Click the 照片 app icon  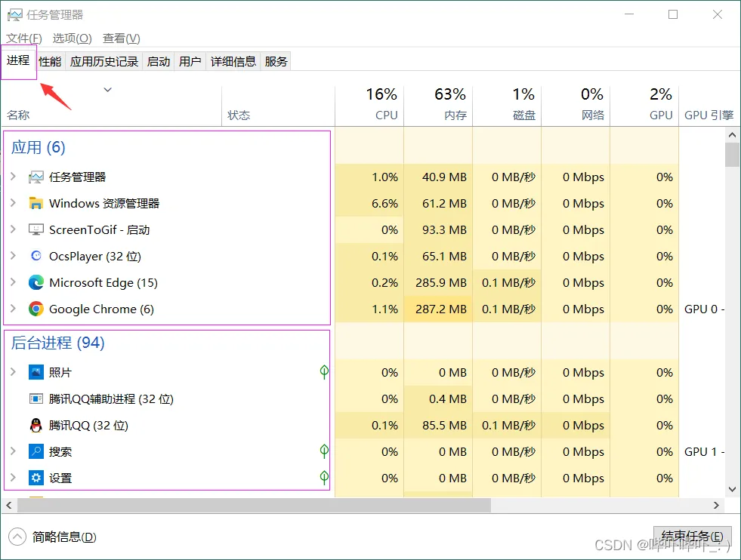point(36,372)
